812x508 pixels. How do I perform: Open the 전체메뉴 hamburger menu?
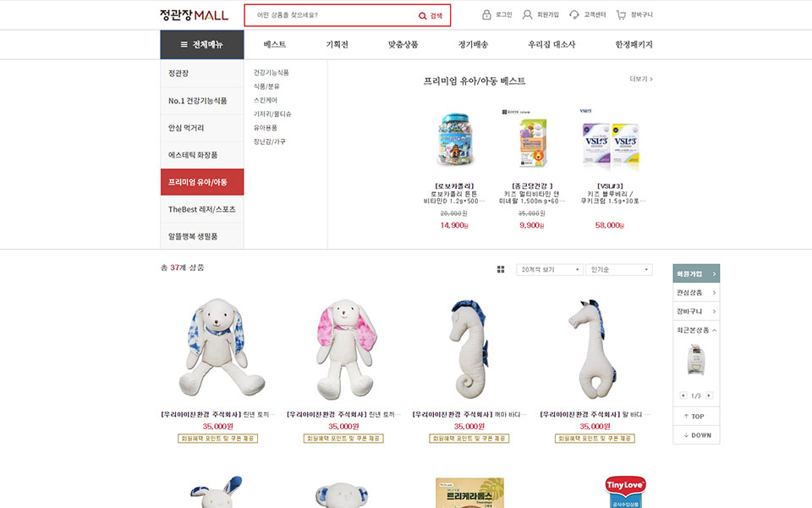[201, 45]
